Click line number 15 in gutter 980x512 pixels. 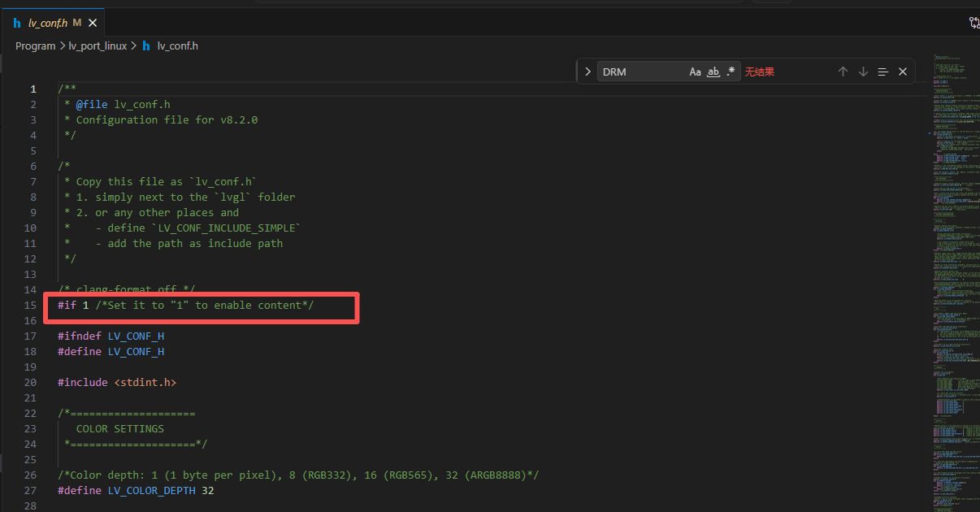tap(30, 305)
